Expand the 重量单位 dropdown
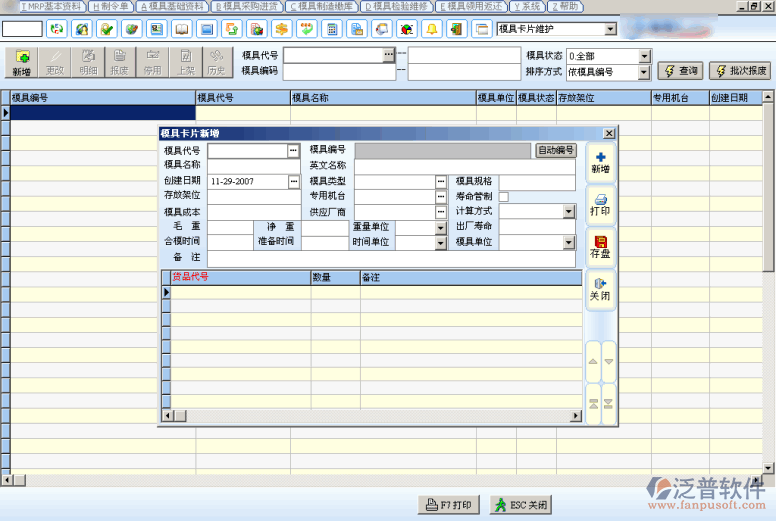Image resolution: width=776 pixels, height=521 pixels. pyautogui.click(x=441, y=227)
